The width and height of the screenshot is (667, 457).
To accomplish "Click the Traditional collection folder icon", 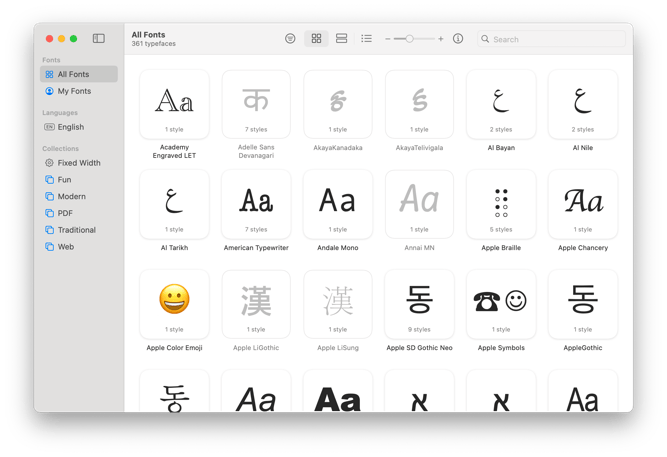I will 49,230.
